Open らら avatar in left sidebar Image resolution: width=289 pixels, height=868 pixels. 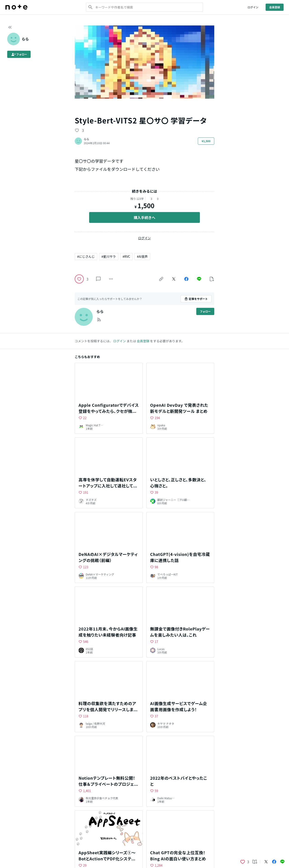14,39
